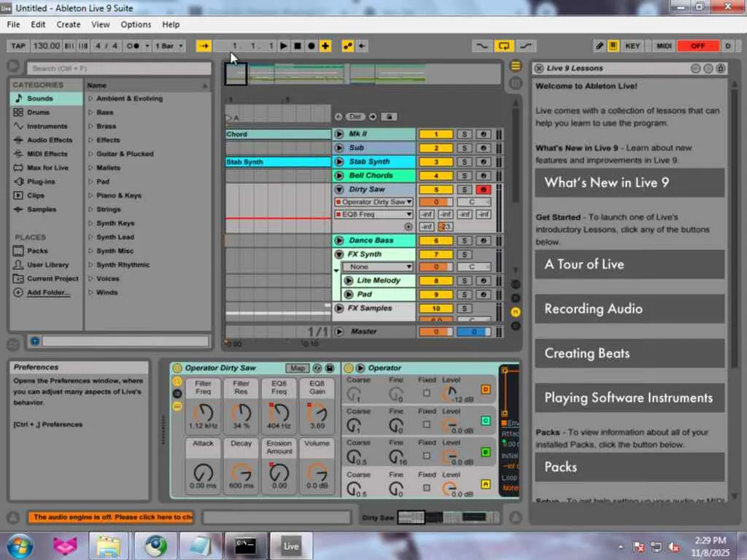Click the Map button on rack
Viewport: 747px width, 560px height.
pos(298,368)
